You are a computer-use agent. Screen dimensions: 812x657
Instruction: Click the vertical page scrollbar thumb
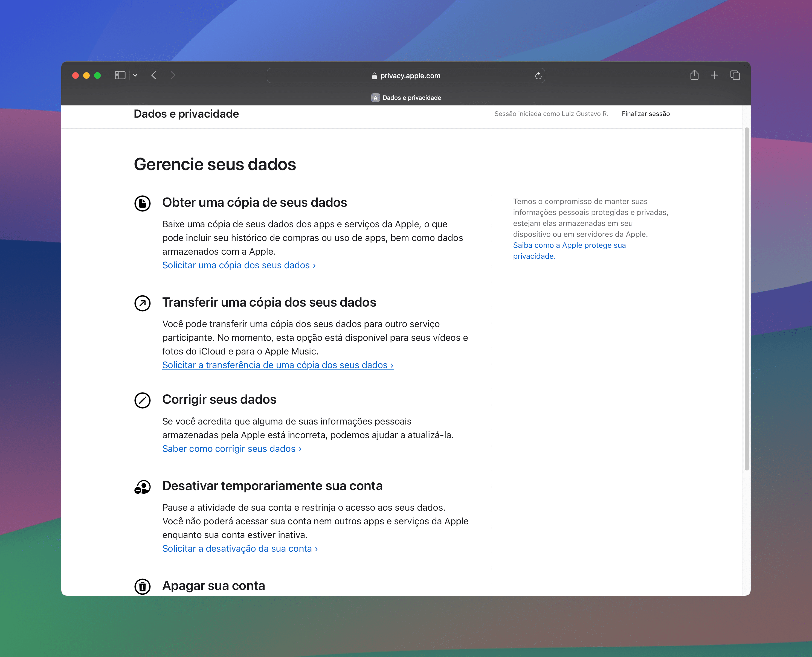[x=747, y=299]
